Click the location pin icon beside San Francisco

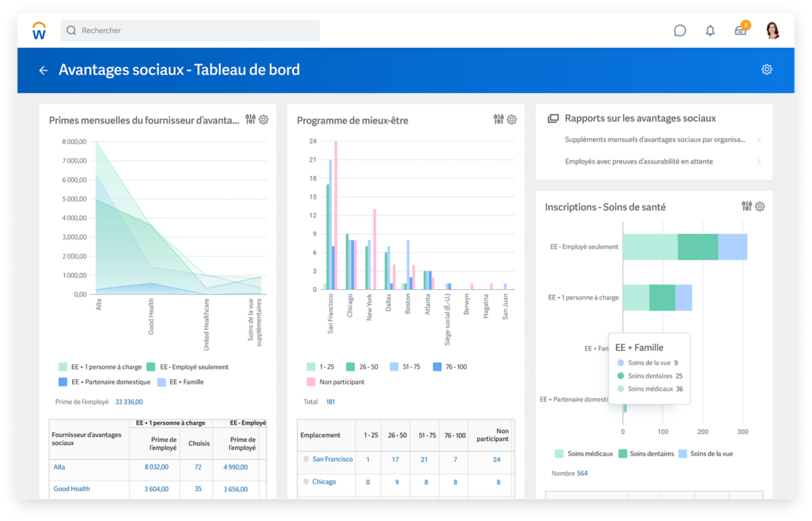point(306,459)
